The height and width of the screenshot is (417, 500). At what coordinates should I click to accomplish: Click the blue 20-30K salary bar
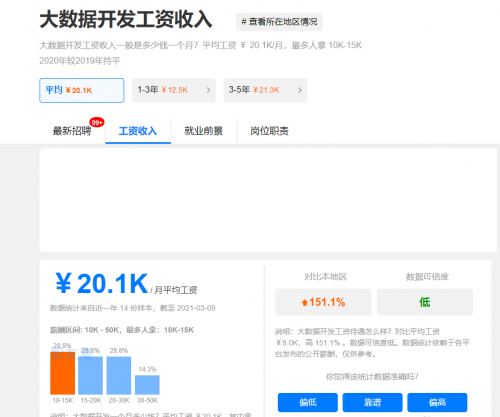[119, 375]
